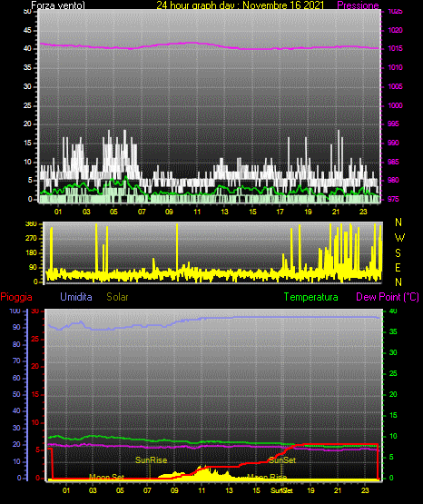Click the SunSet marker label in bottom chart
The image size is (423, 504).
[282, 460]
